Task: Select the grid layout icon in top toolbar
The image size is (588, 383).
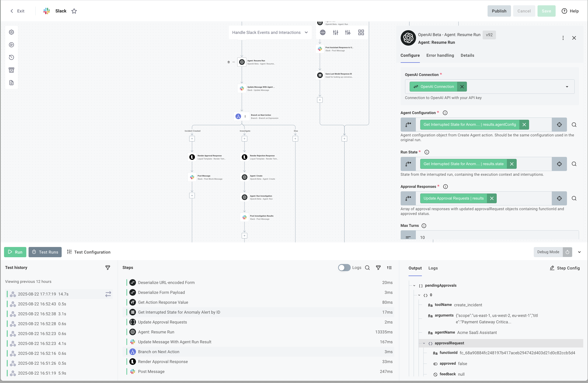Action: (x=361, y=32)
